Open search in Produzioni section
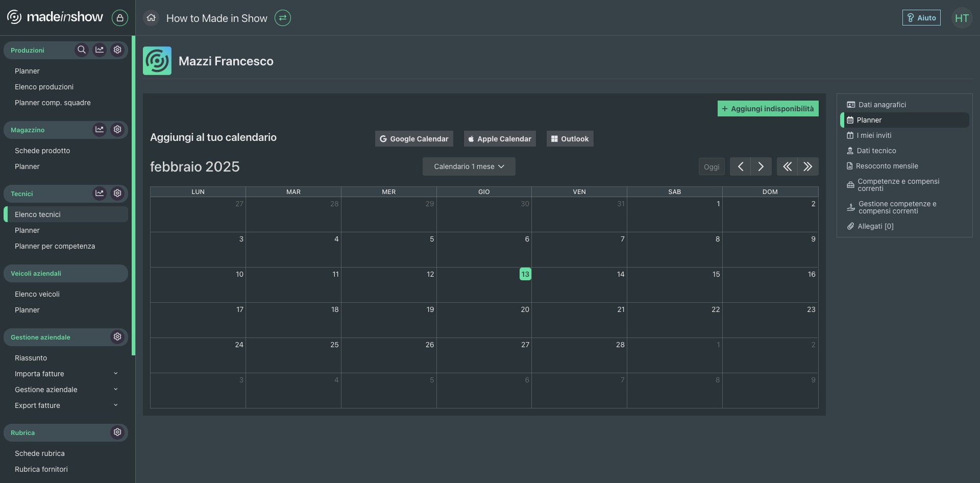Image resolution: width=980 pixels, height=483 pixels. pos(81,50)
